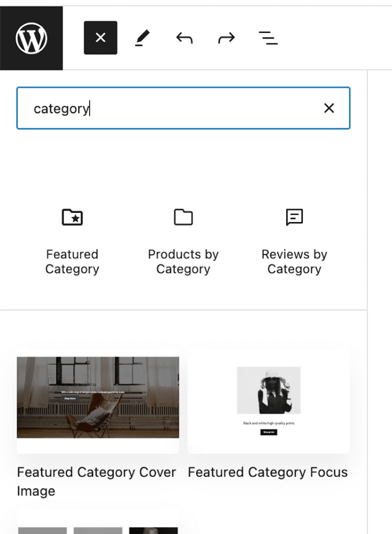Clear the category search field
The image size is (392, 534).
coord(329,108)
